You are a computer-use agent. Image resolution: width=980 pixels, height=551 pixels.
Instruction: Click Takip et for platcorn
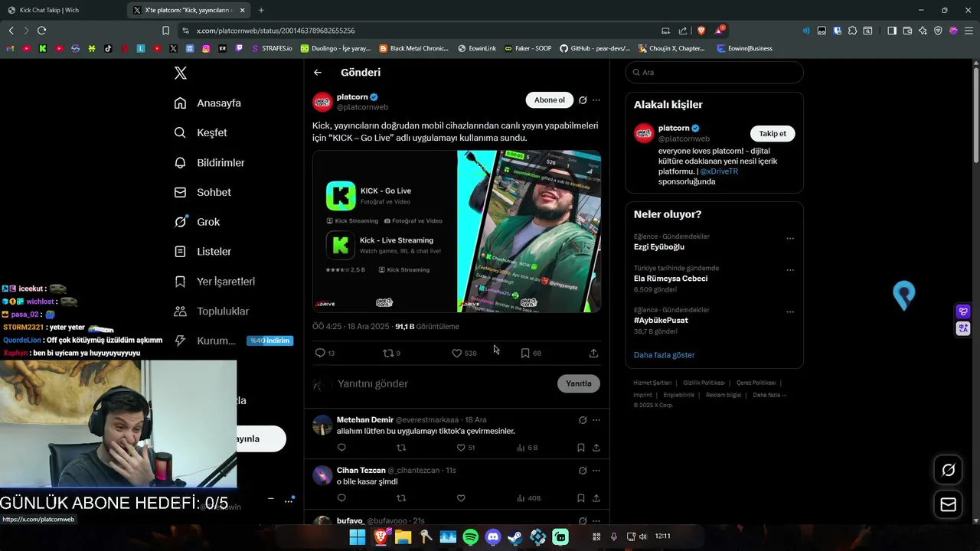[773, 133]
